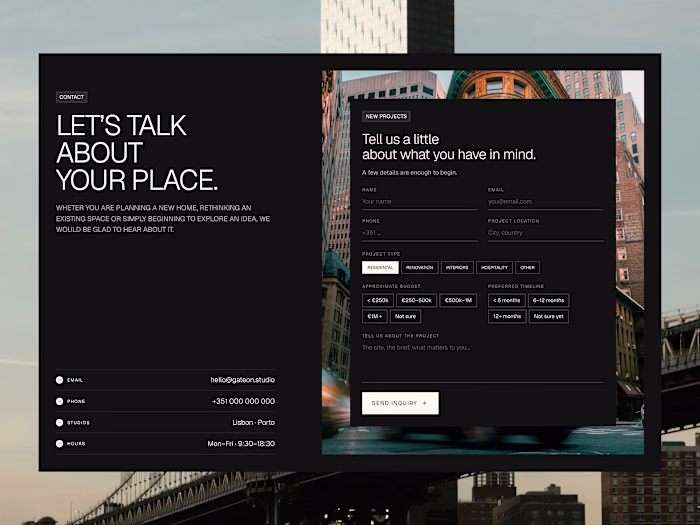Click the Approximate Budget section label
Screen dimensions: 700x525
coord(391,286)
